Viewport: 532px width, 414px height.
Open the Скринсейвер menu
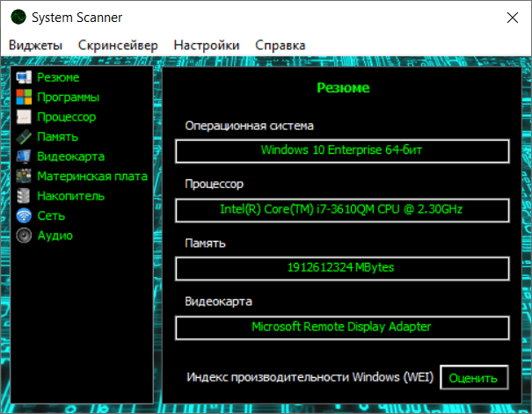click(118, 45)
